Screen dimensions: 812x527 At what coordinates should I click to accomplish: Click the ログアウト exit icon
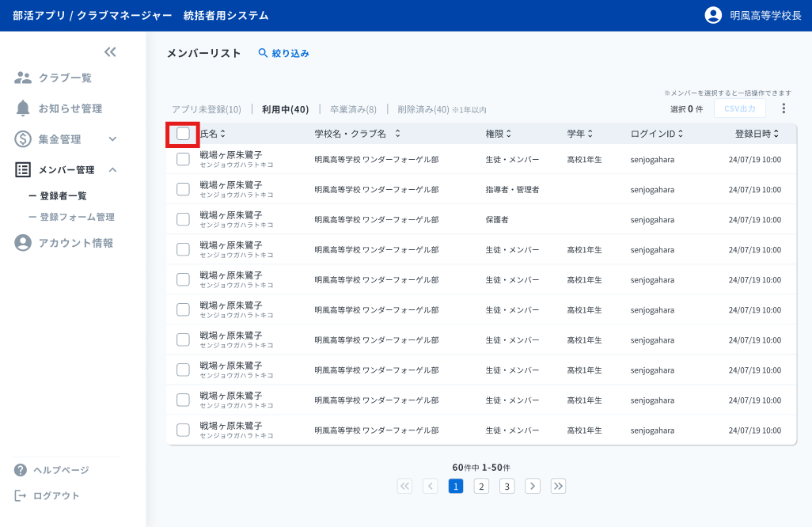(21, 496)
